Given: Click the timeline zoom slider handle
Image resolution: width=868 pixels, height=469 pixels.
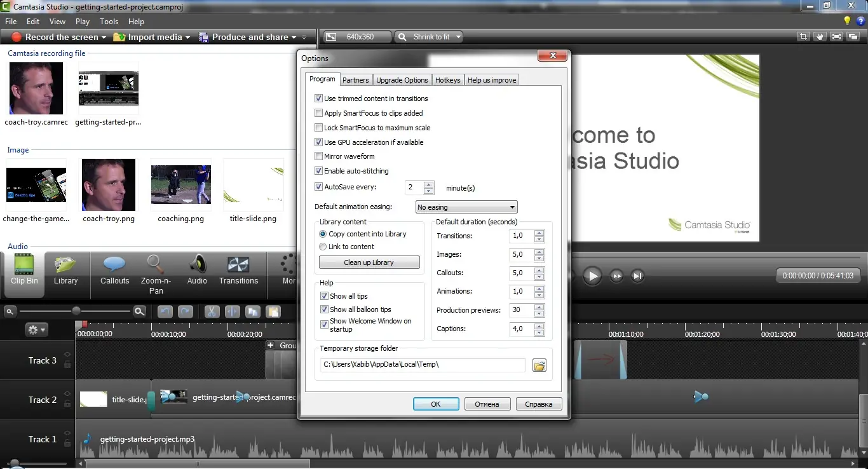Looking at the screenshot, I should coord(76,311).
